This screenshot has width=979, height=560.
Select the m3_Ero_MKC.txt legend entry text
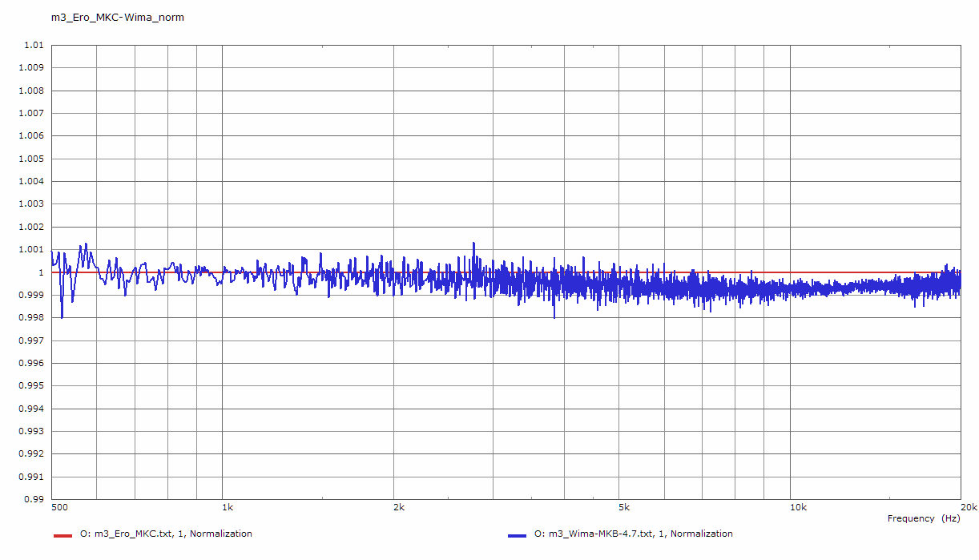165,534
